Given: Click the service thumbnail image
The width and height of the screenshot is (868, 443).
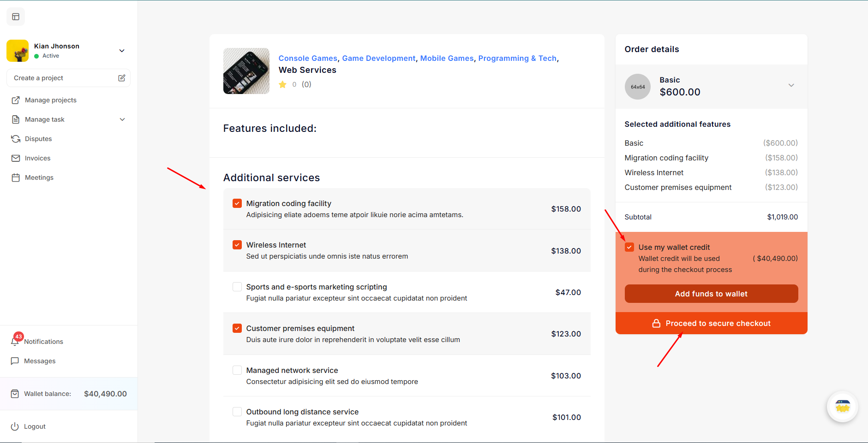Looking at the screenshot, I should click(x=246, y=71).
